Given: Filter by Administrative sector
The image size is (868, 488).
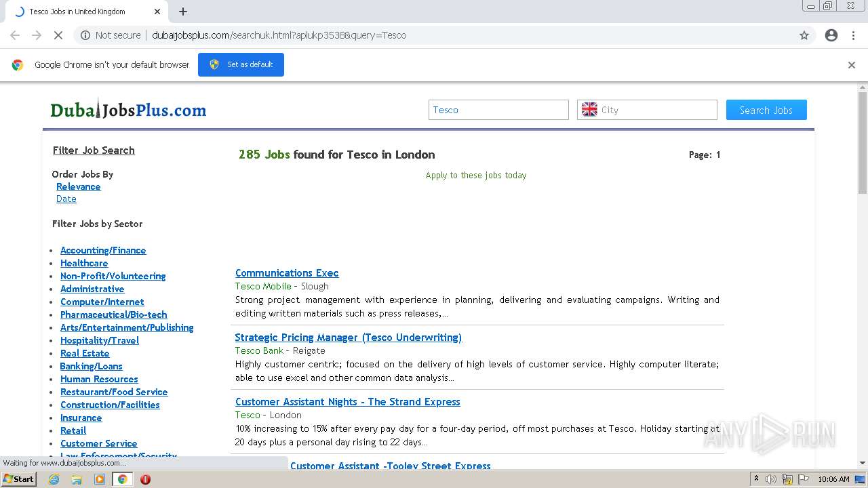Looking at the screenshot, I should pos(92,289).
